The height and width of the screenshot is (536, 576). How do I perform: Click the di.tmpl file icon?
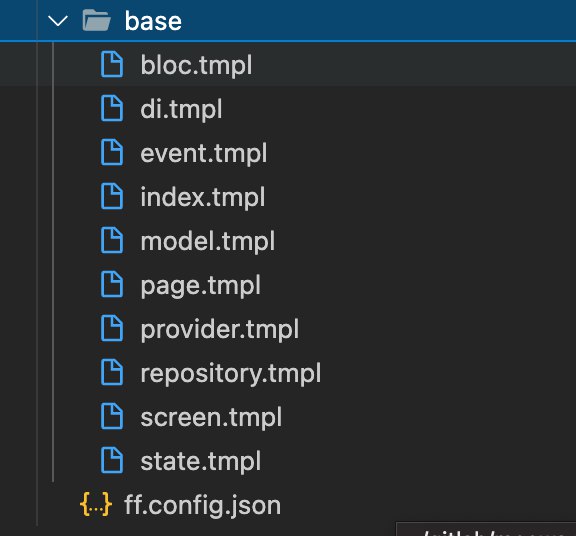pos(112,108)
